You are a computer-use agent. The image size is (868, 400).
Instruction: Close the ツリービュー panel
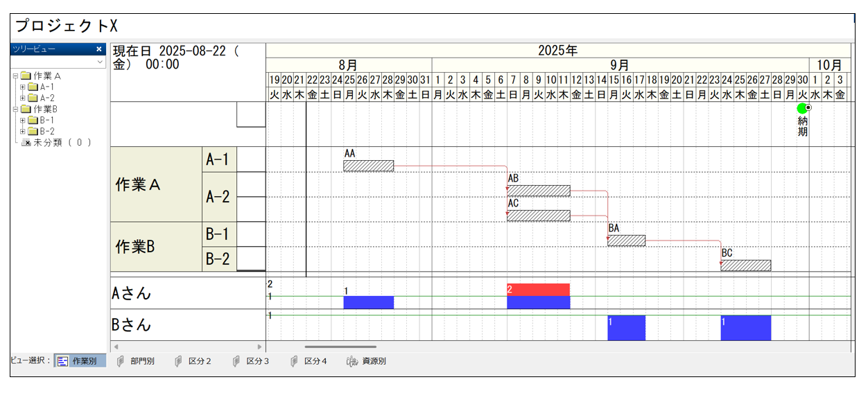(98, 49)
